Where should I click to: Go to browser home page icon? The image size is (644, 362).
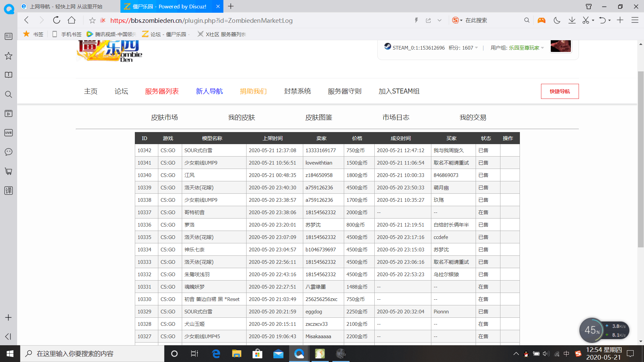[x=71, y=20]
